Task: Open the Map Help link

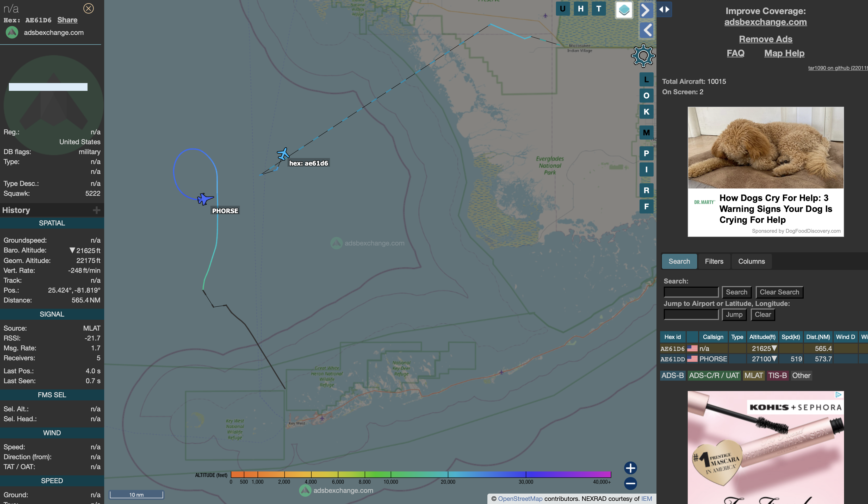Action: 784,53
